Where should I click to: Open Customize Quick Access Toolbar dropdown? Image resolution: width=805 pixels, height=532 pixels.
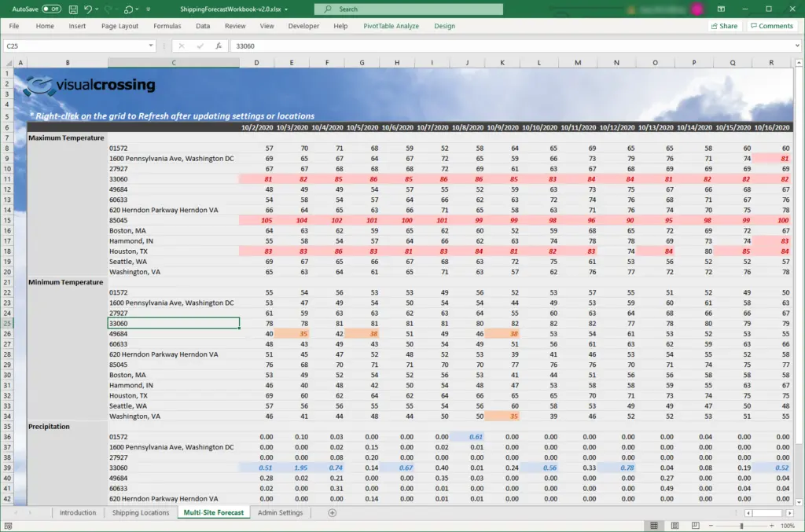(x=149, y=9)
